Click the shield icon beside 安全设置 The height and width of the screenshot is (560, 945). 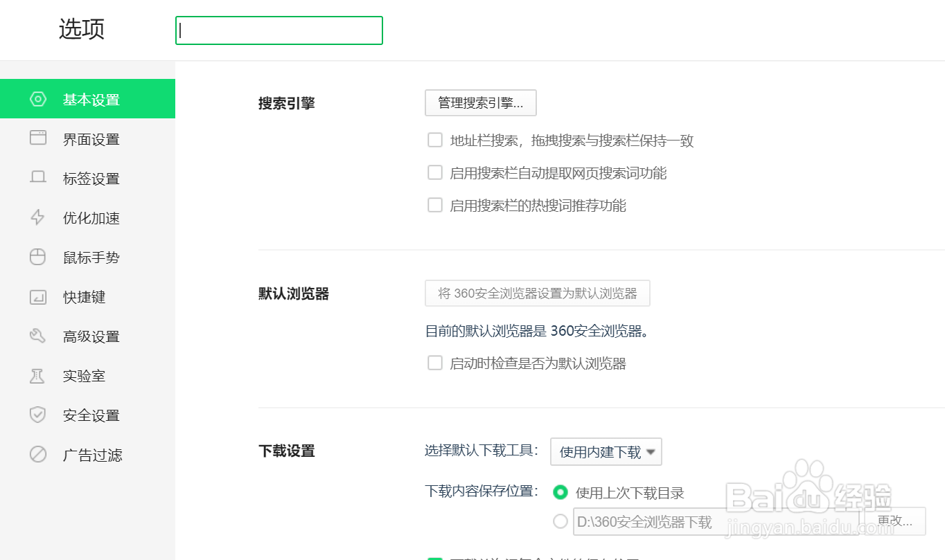click(x=37, y=415)
